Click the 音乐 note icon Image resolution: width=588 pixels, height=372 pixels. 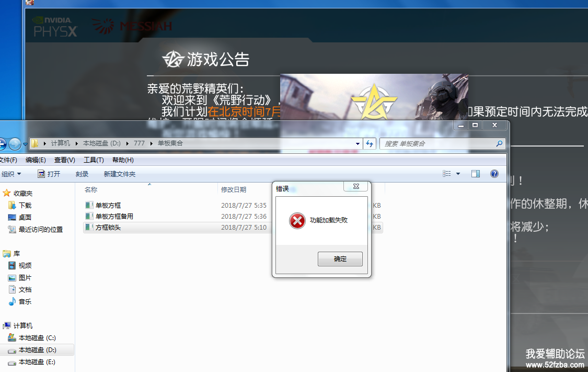12,301
